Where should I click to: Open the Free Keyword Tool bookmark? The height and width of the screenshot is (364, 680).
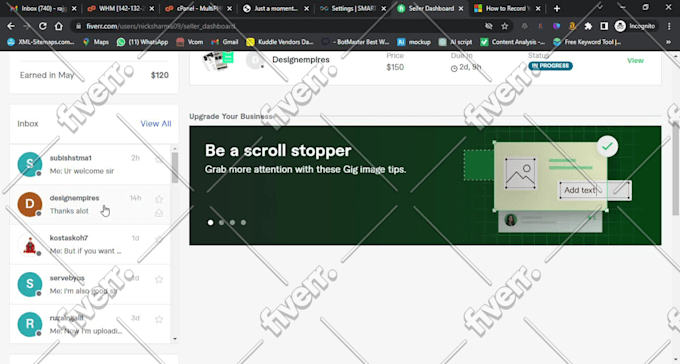click(587, 42)
